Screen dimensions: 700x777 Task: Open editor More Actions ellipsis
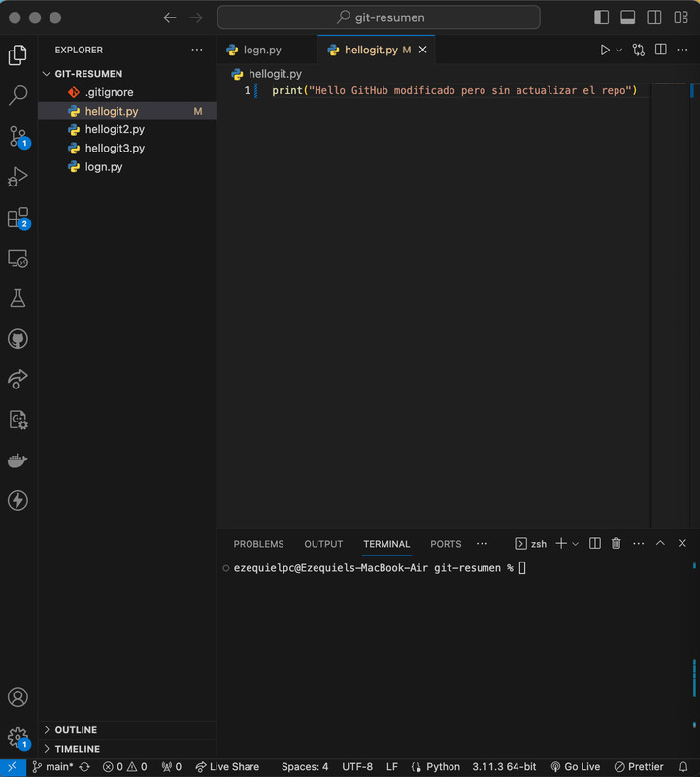tap(683, 50)
